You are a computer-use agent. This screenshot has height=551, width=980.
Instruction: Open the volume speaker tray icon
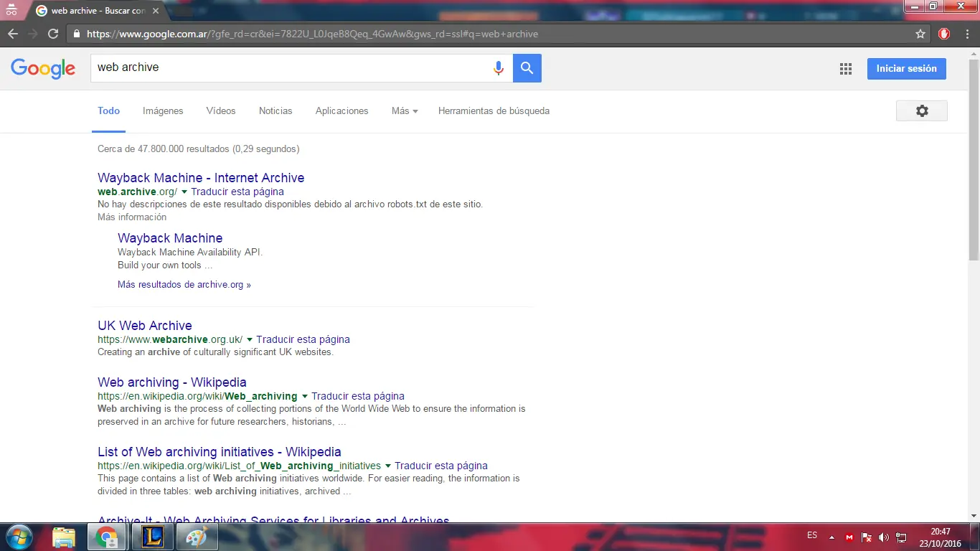884,537
